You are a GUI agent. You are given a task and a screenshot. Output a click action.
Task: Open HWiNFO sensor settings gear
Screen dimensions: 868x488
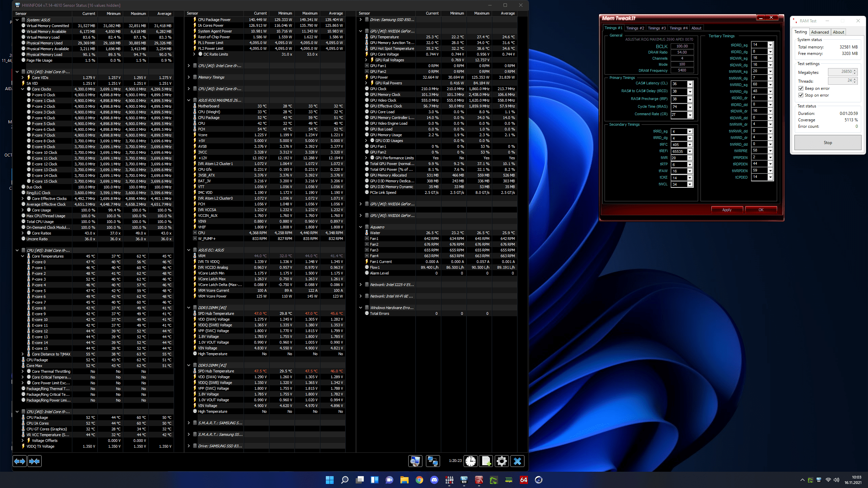(502, 461)
